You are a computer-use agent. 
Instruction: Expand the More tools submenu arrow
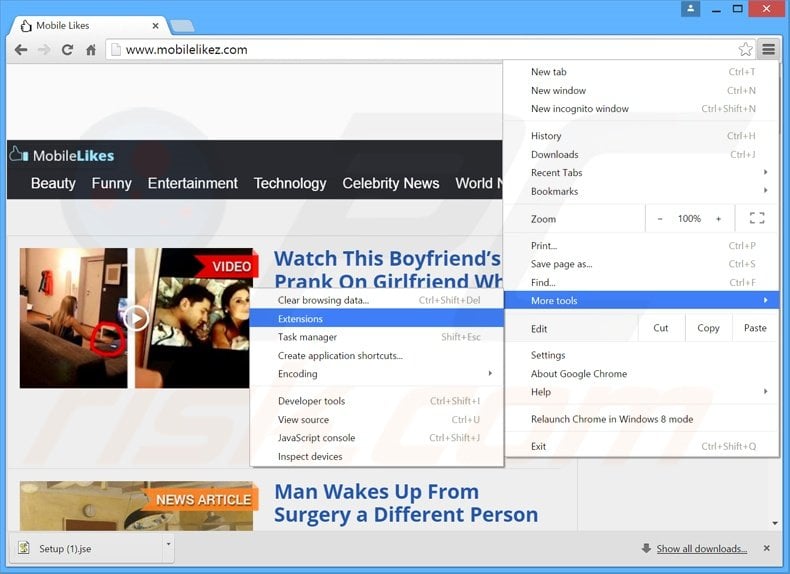[x=765, y=300]
